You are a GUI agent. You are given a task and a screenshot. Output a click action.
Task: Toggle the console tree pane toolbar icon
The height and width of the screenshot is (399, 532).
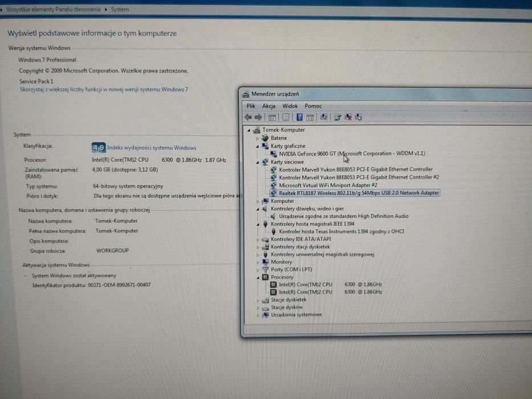(x=272, y=117)
